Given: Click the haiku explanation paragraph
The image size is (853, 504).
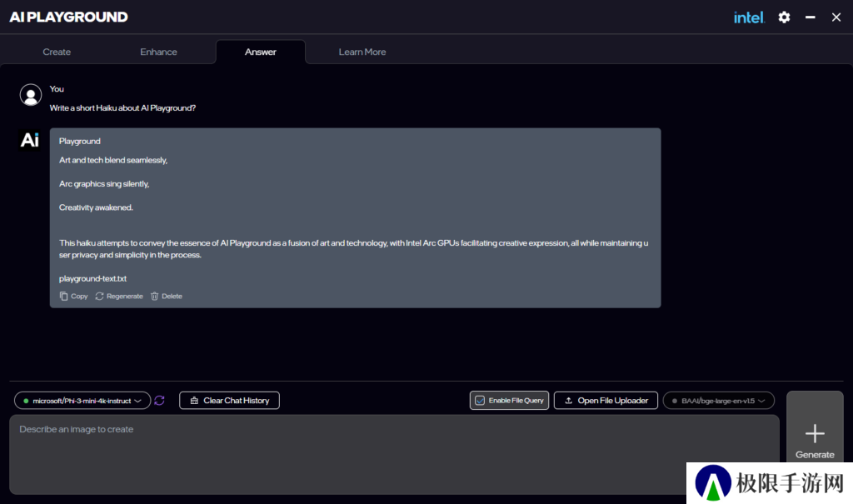Looking at the screenshot, I should tap(353, 249).
